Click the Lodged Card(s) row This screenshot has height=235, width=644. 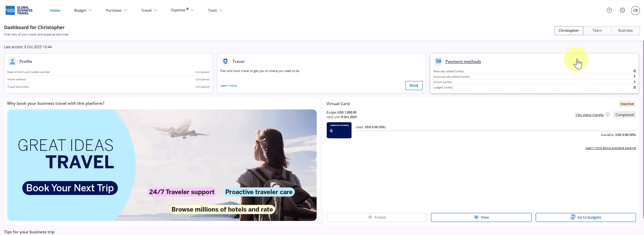[534, 87]
